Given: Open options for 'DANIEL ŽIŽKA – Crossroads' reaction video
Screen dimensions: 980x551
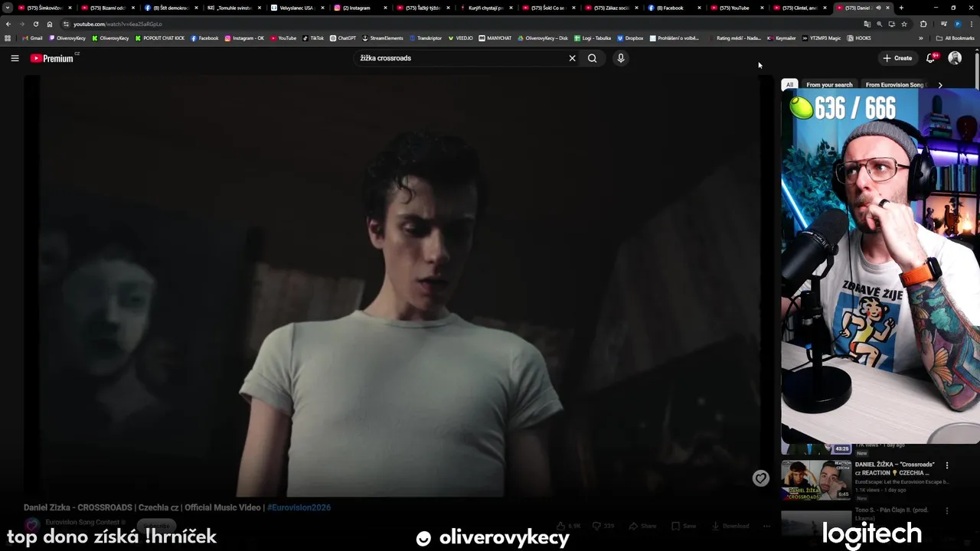Looking at the screenshot, I should [x=947, y=465].
